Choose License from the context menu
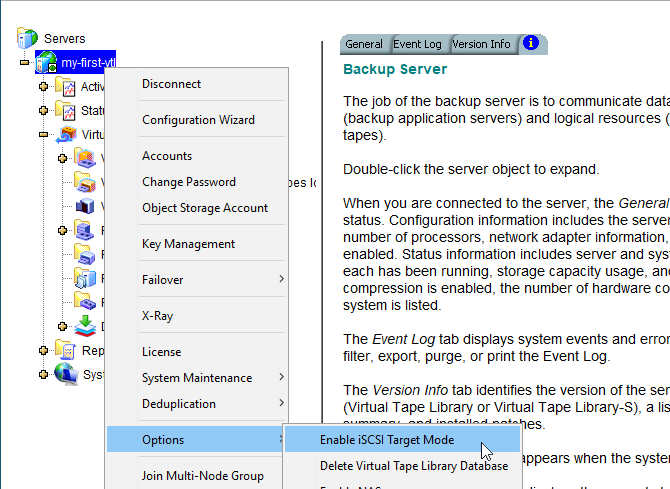Screen dimensions: 670x489 (197, 351)
